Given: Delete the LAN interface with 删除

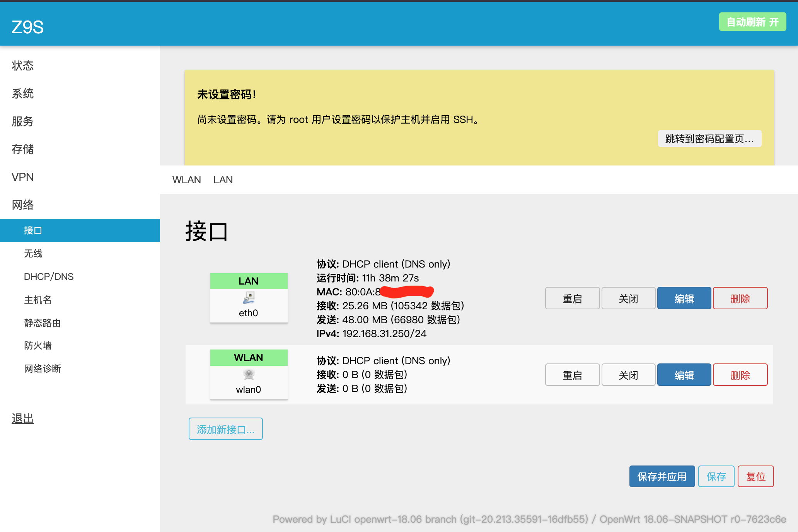Looking at the screenshot, I should (740, 298).
